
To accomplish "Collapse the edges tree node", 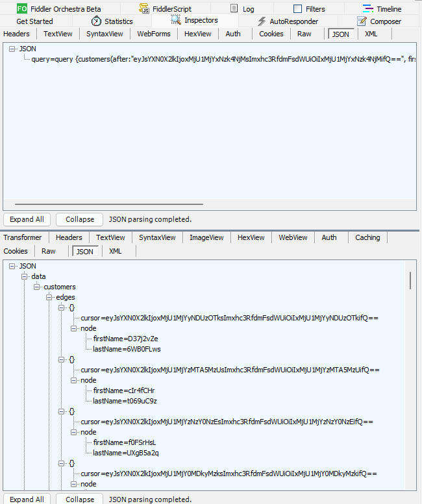I will (49, 297).
